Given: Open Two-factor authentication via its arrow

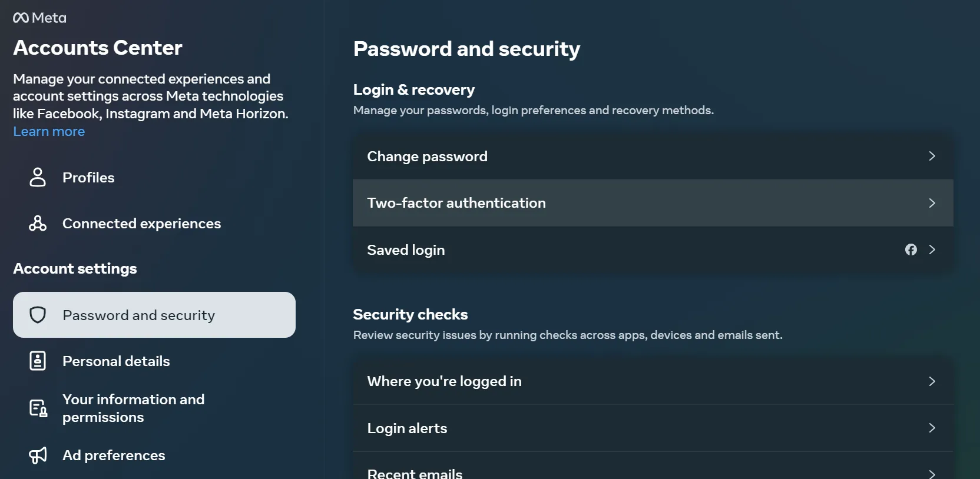Looking at the screenshot, I should 932,203.
